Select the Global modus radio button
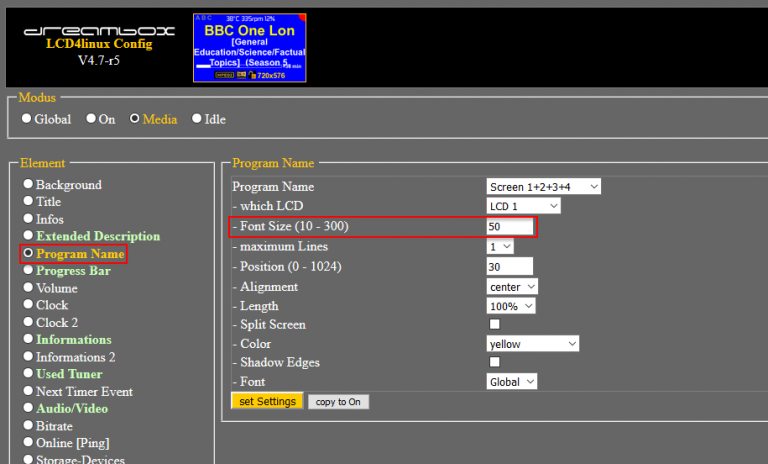 (x=28, y=119)
